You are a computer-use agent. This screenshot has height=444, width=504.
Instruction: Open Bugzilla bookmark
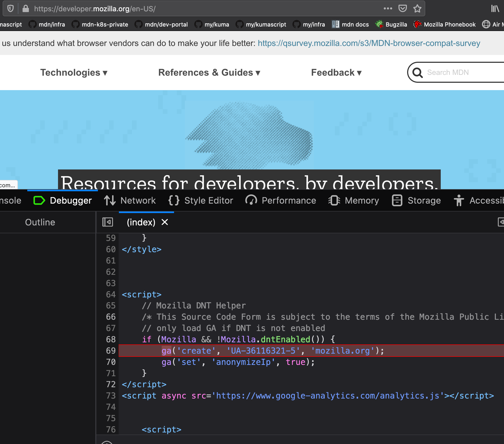coord(391,24)
